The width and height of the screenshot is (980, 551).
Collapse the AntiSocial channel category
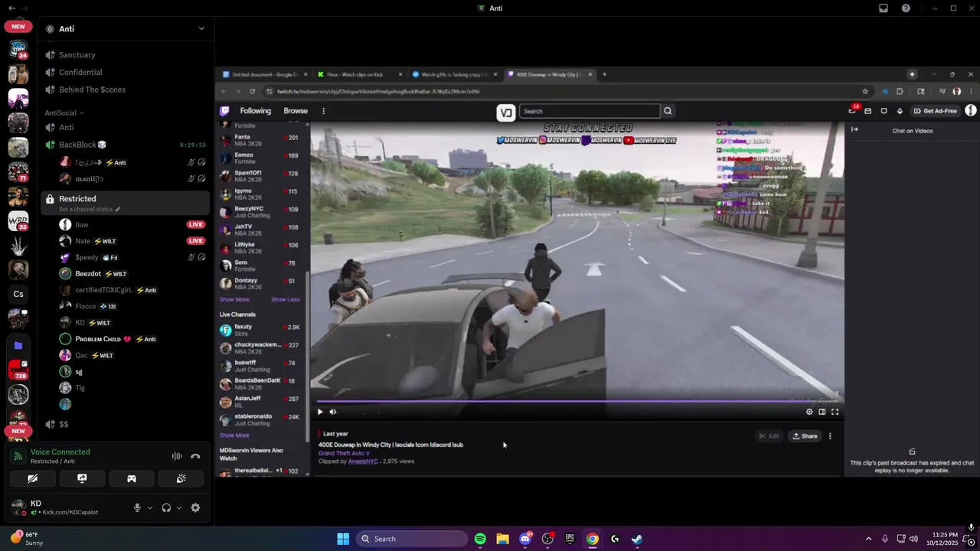point(64,112)
